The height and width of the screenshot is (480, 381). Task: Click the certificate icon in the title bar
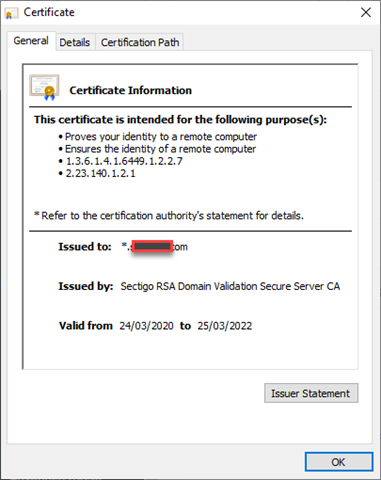point(11,13)
